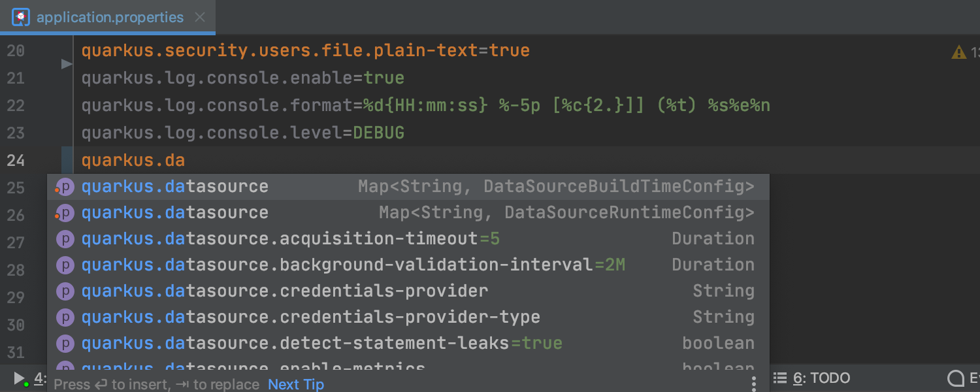Click the application.properties file icon in tab
The width and height of the screenshot is (980, 392).
tap(21, 17)
